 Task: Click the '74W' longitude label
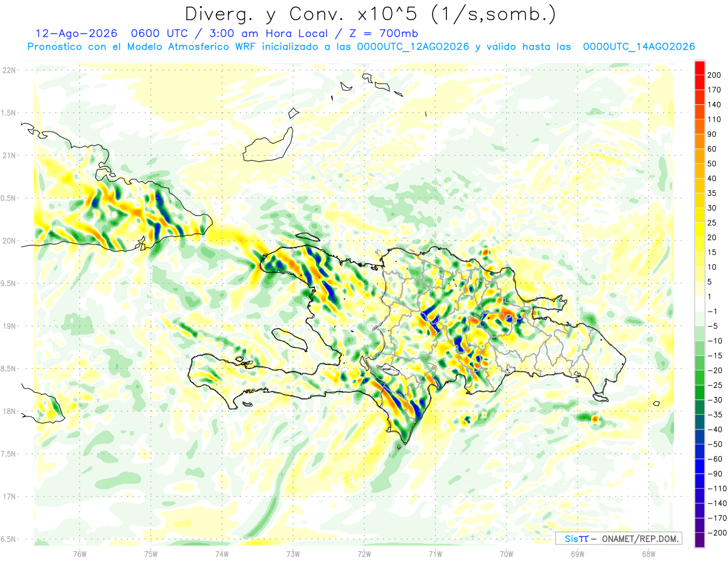pyautogui.click(x=222, y=554)
